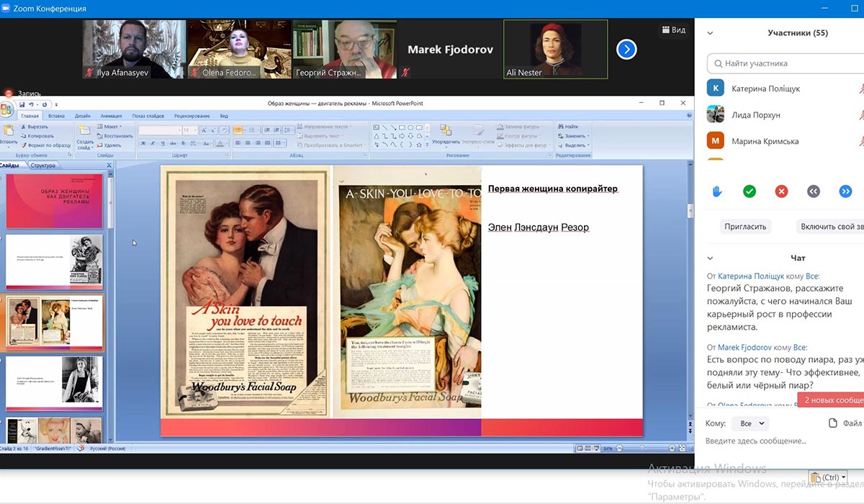
Task: Toggle bulleted list in paragraph group
Action: [238, 130]
